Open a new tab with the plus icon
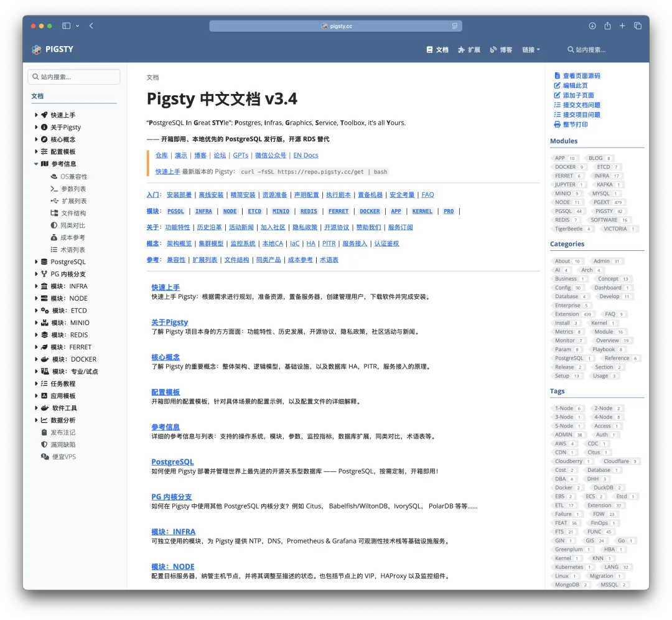Image resolution: width=672 pixels, height=620 pixels. (622, 26)
